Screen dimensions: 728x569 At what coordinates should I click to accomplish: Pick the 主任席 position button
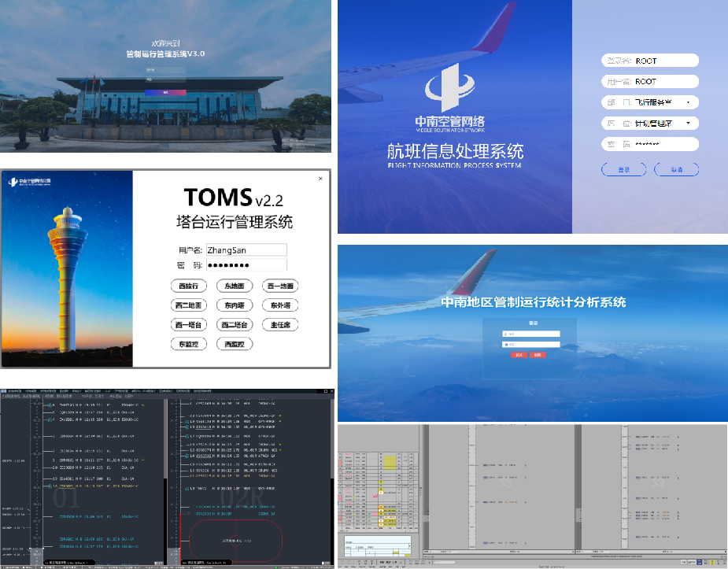pos(280,325)
